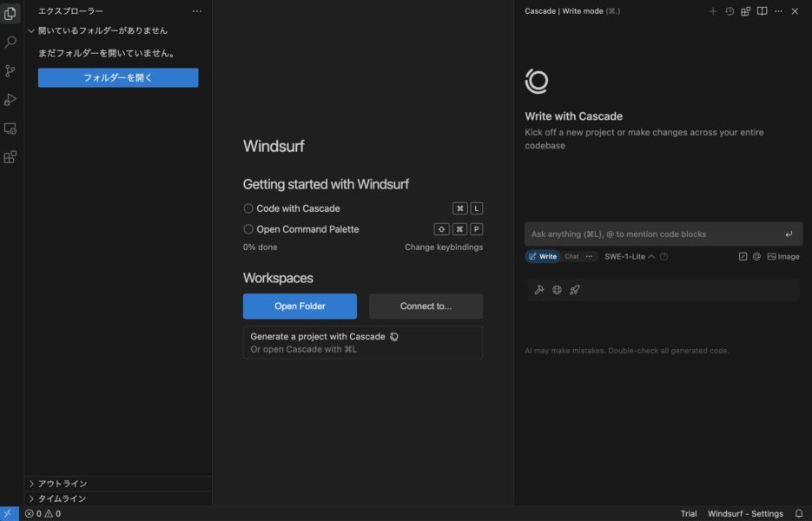Click the Open Folder button in Workspaces
812x521 pixels.
tap(300, 306)
